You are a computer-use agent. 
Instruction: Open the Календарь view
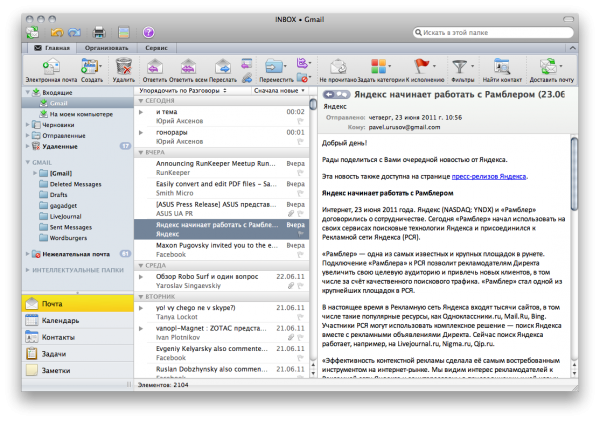tap(78, 320)
